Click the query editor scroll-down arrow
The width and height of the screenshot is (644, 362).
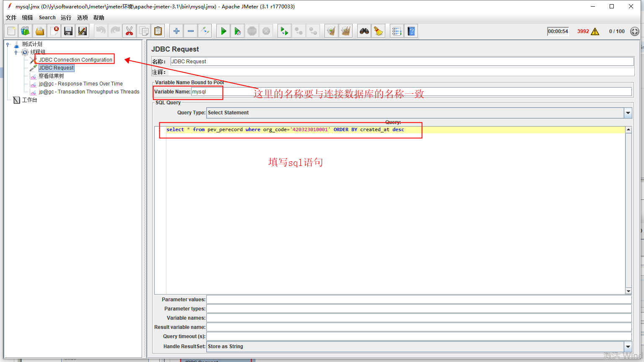(628, 291)
